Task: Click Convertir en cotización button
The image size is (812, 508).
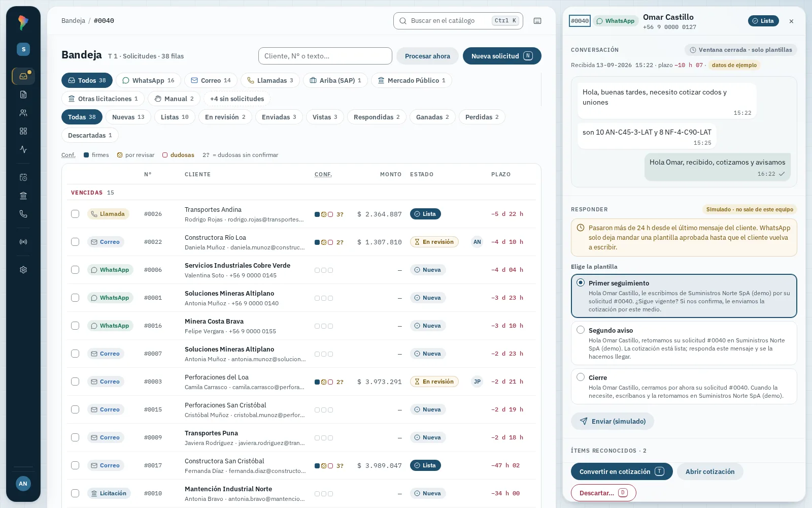Action: tap(622, 471)
